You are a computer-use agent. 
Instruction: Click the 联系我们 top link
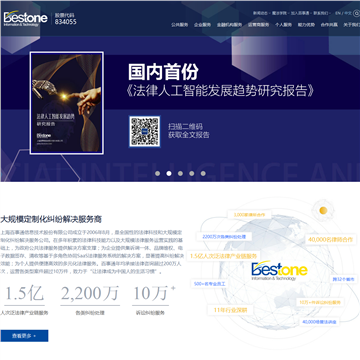pos(320,13)
